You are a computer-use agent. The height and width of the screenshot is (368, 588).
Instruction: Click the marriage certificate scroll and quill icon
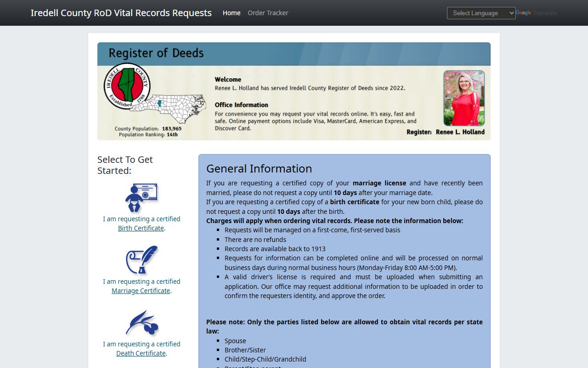[x=142, y=260]
